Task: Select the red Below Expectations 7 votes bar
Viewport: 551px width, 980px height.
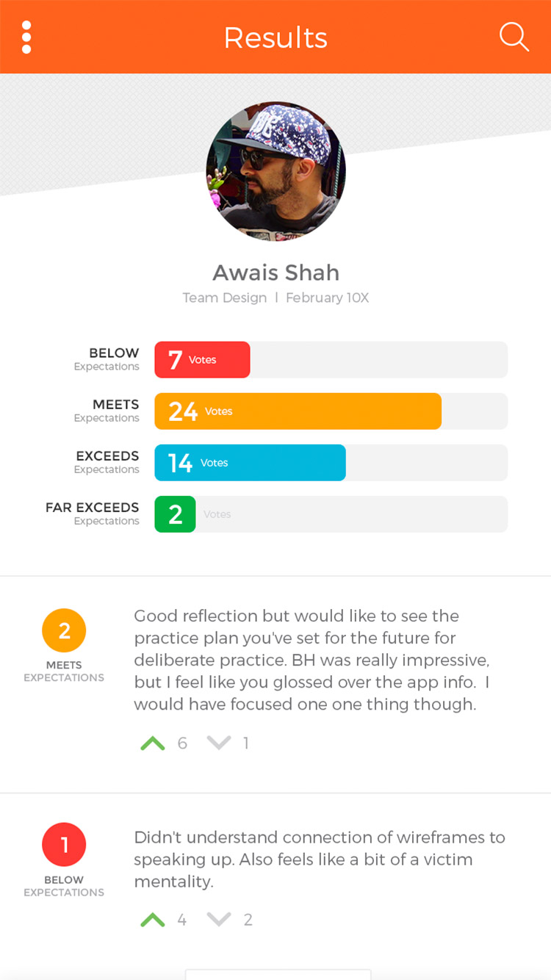Action: 202,360
